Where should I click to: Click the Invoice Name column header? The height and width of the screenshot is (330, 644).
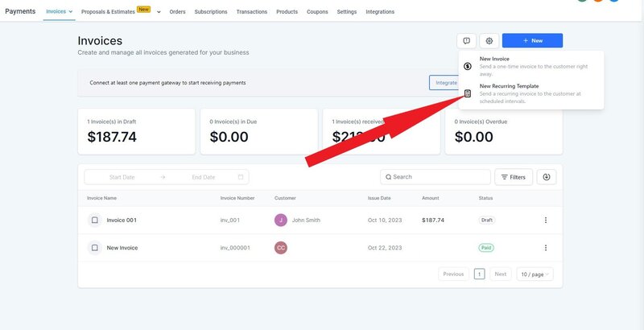click(102, 198)
